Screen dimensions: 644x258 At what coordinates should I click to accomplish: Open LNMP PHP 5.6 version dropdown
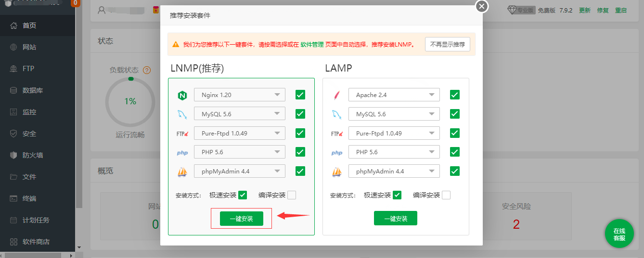240,152
